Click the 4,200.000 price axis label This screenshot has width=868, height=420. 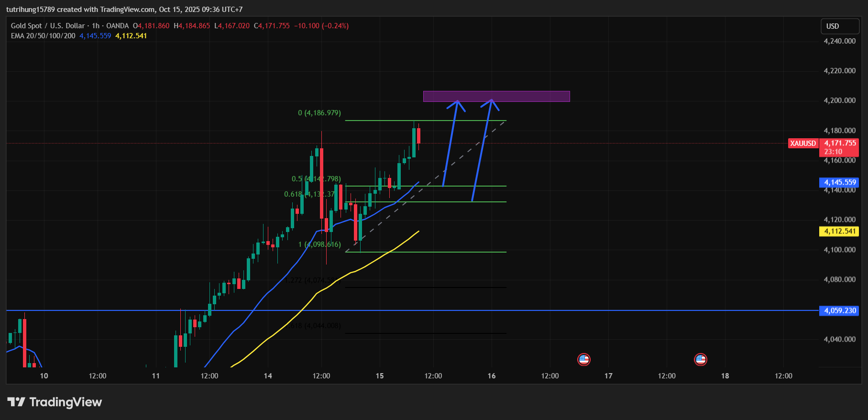[x=839, y=100]
